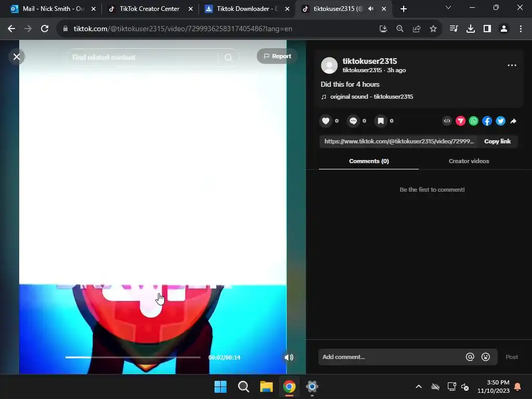Screen dimensions: 532x399
Task: Click the address bar URL
Action: click(x=182, y=29)
